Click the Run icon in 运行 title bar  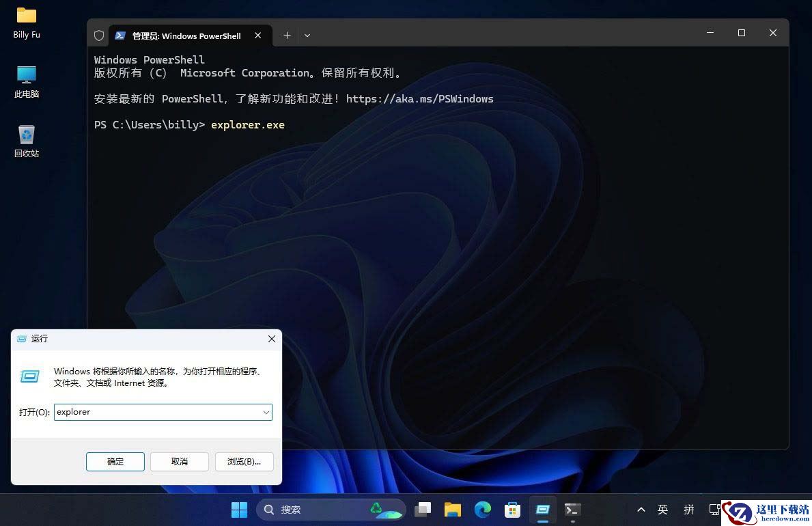pyautogui.click(x=22, y=339)
